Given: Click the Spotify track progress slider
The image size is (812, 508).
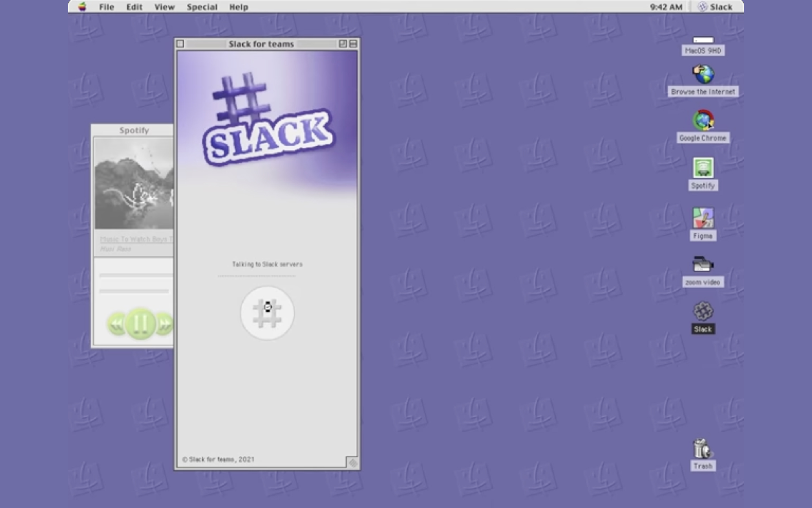Looking at the screenshot, I should coord(136,275).
